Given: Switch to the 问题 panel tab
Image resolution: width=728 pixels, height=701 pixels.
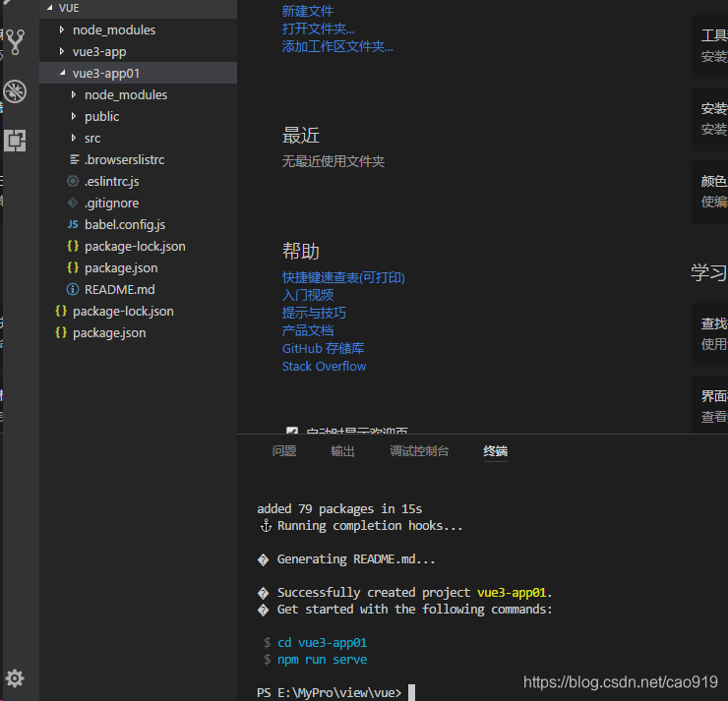Looking at the screenshot, I should pos(284,451).
